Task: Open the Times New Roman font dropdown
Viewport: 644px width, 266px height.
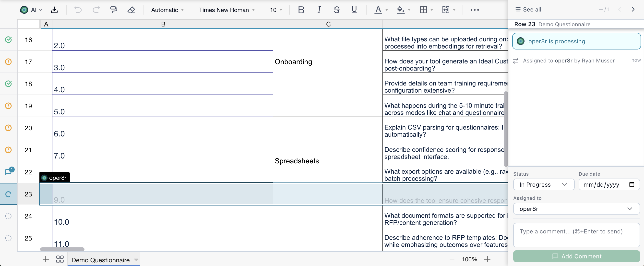Action: [227, 10]
